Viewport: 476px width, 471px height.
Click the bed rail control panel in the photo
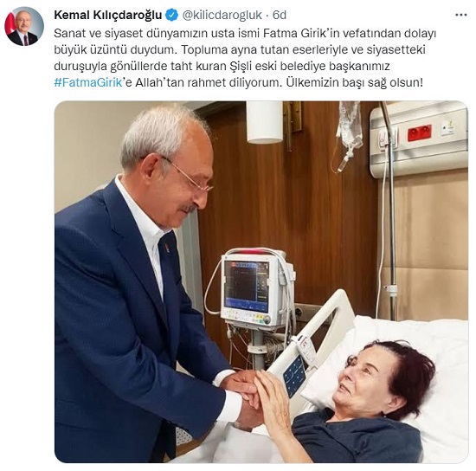[294, 376]
